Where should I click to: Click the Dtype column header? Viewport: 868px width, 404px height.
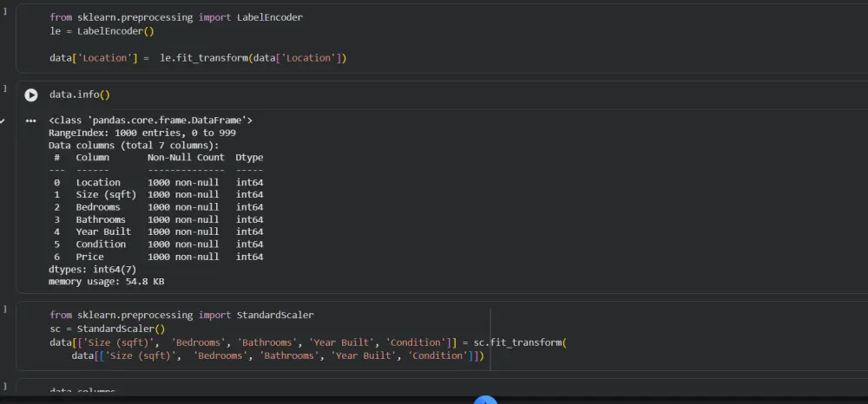250,158
